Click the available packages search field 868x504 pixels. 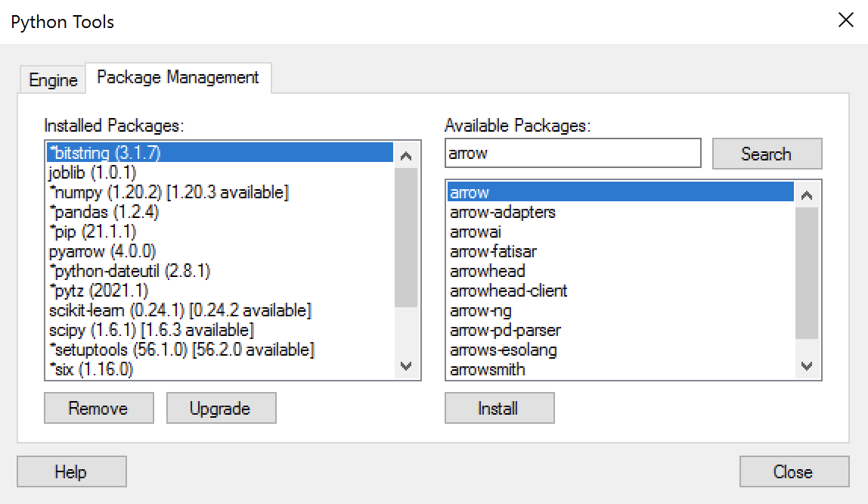[x=572, y=154]
